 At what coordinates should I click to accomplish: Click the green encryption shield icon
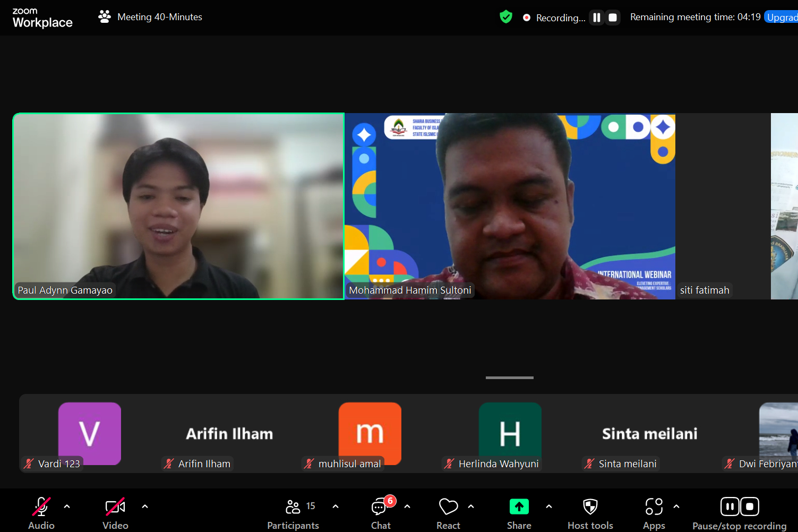tap(506, 17)
